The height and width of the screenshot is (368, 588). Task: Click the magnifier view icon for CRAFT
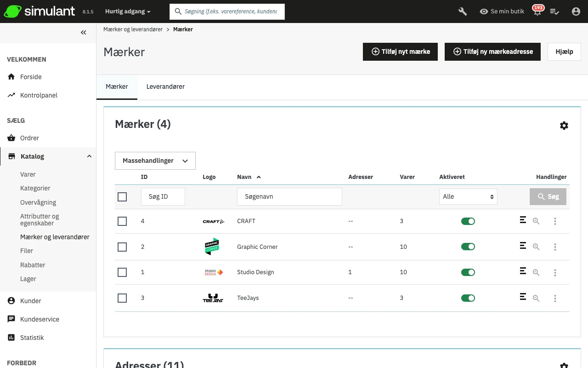click(x=536, y=221)
